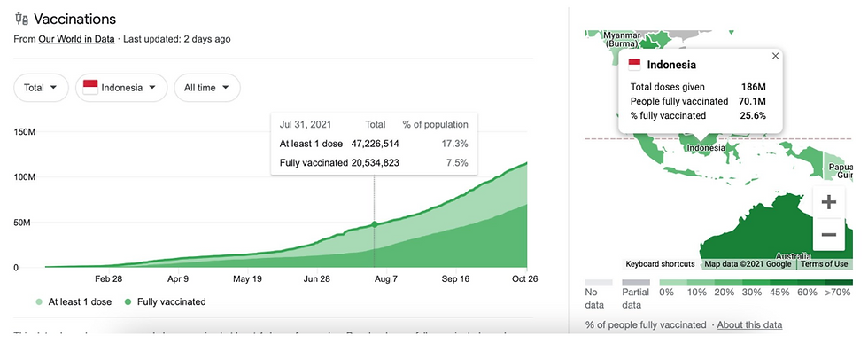The height and width of the screenshot is (344, 868).
Task: Expand the Indonesia country dropdown
Action: 121,88
